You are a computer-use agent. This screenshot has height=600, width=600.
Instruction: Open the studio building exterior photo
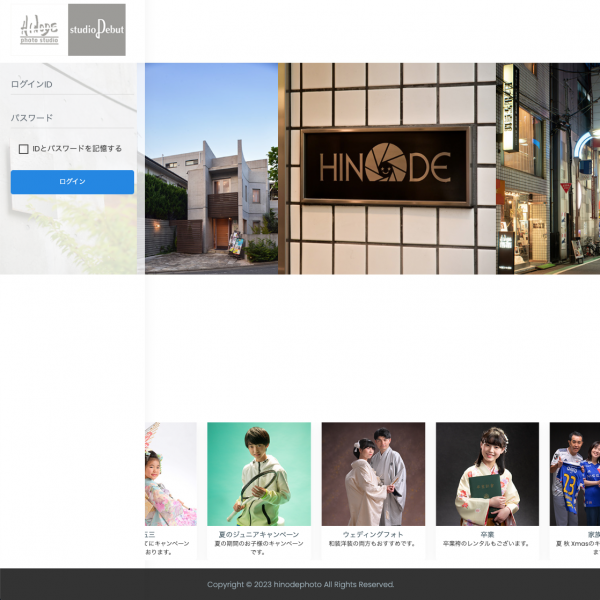coord(212,168)
